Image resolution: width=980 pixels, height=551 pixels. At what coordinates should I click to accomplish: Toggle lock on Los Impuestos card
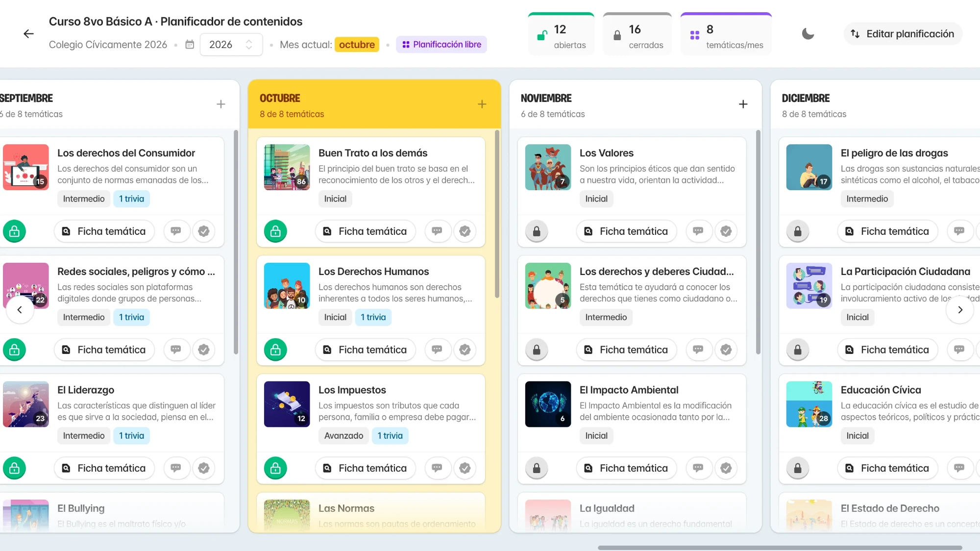276,468
